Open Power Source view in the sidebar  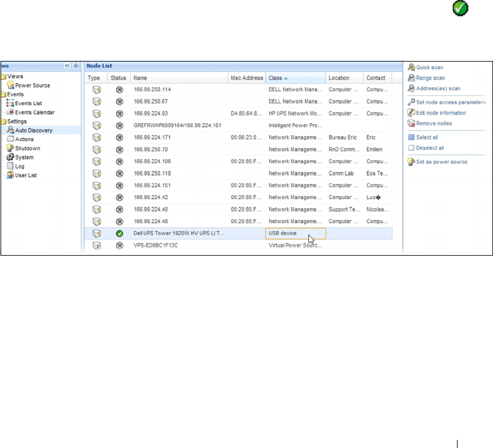(x=32, y=85)
